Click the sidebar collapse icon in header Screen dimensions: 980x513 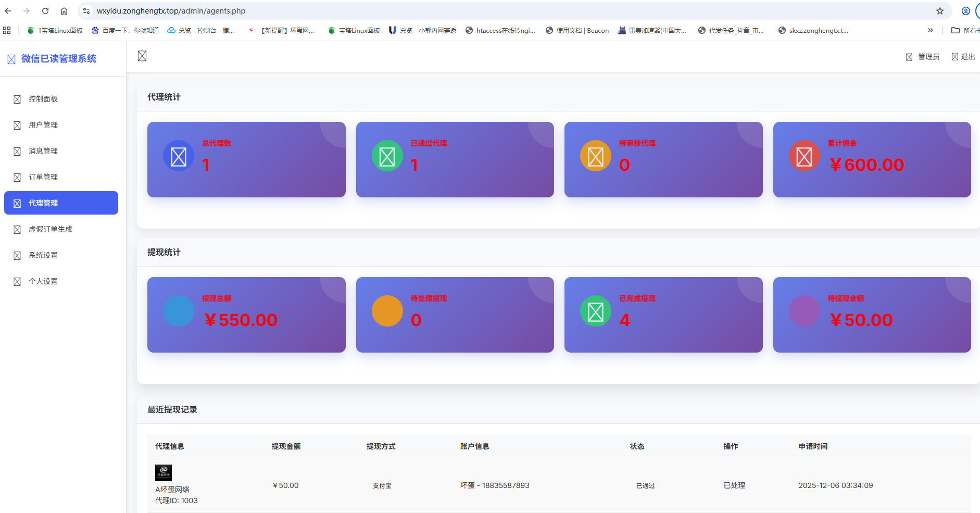coord(142,56)
